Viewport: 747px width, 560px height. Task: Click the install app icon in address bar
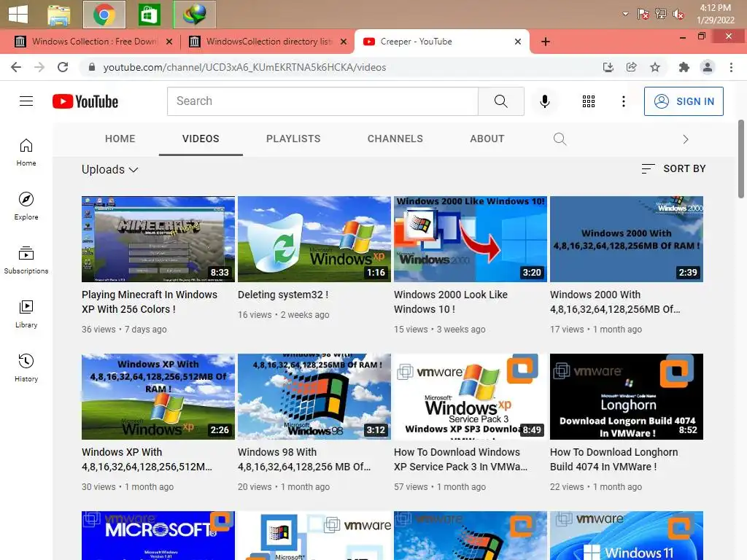[x=608, y=67]
